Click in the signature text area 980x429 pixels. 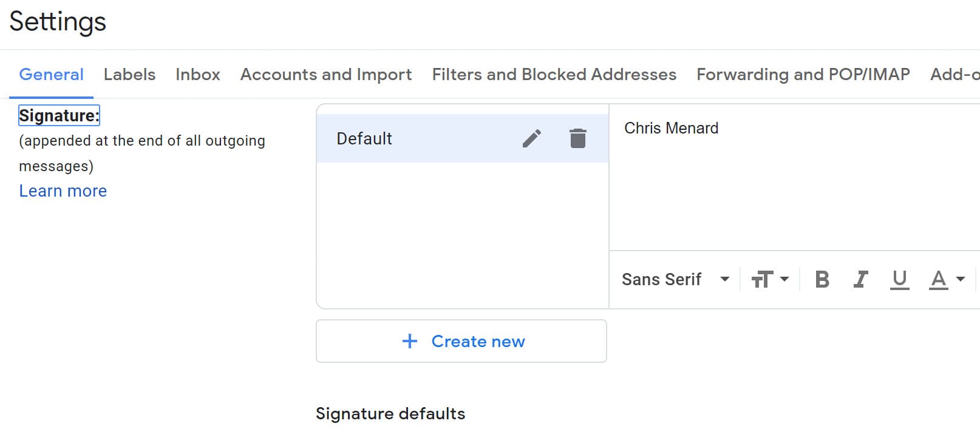click(x=789, y=182)
